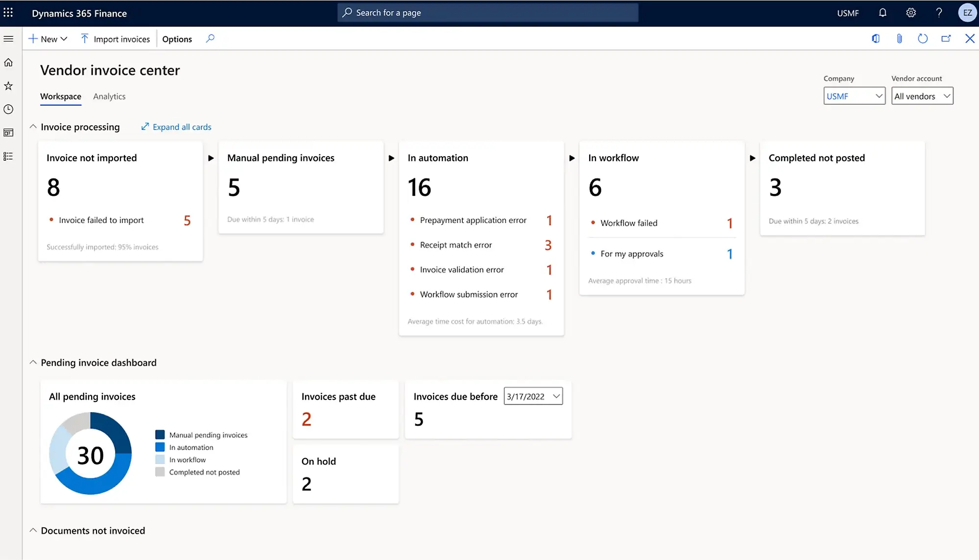Click the Manual pending invoices legend swatch
Screen dimensions: 979x560
coord(160,435)
